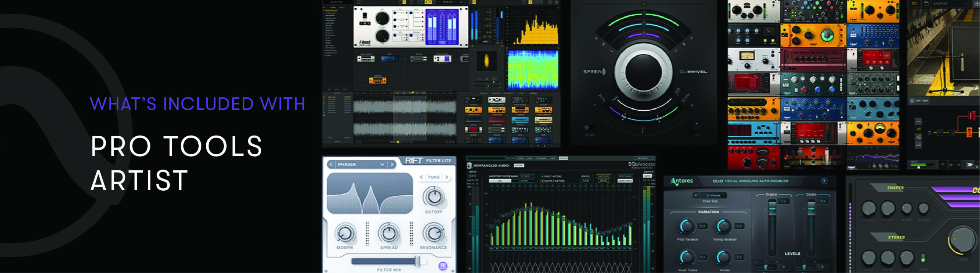
Task: Click the Vibrato knob in Duo
Action: 724,257
